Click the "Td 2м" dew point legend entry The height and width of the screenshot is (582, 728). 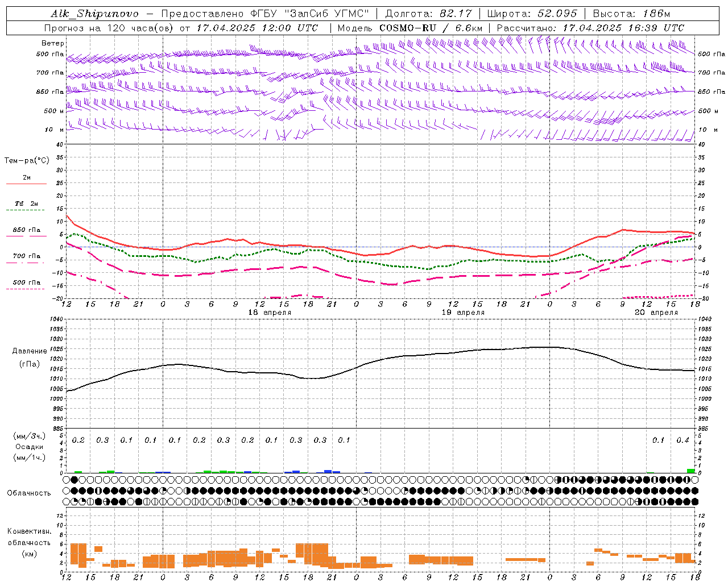tap(27, 203)
